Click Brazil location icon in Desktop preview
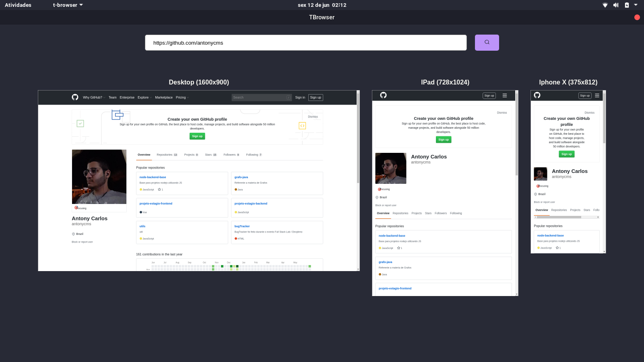644x362 pixels. point(73,234)
